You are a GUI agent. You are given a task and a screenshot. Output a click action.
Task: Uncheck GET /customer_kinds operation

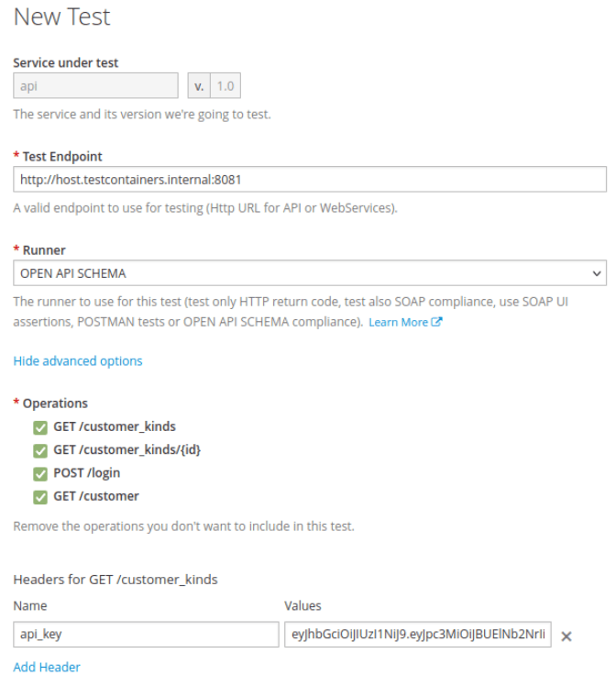pyautogui.click(x=39, y=427)
